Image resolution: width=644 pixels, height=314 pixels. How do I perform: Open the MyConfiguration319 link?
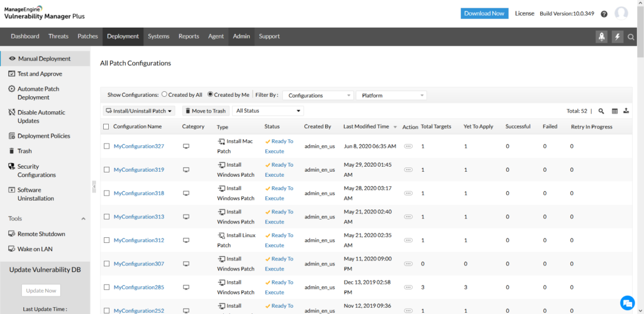(138, 170)
